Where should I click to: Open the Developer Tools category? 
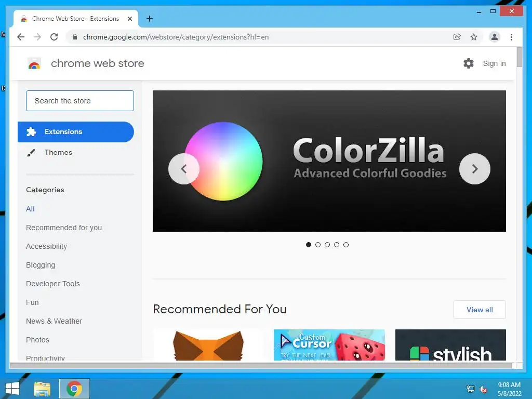[x=53, y=284]
